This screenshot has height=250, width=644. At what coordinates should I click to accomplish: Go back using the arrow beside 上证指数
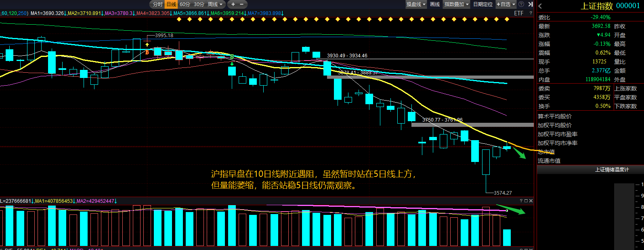pyautogui.click(x=540, y=6)
